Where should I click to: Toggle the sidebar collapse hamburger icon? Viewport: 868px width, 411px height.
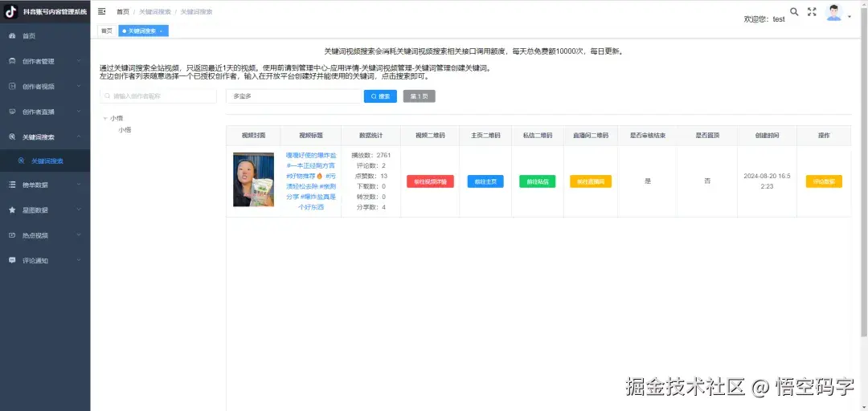tap(102, 11)
